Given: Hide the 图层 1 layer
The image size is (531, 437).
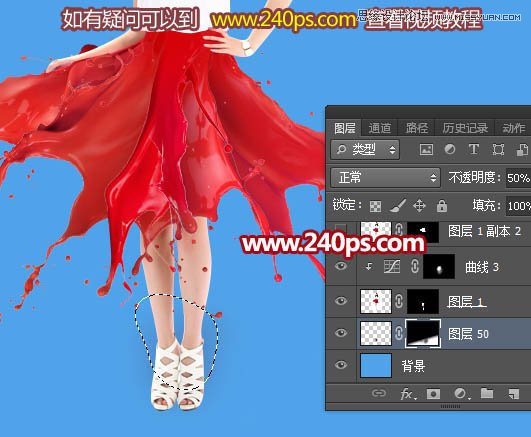Looking at the screenshot, I should click(x=341, y=301).
